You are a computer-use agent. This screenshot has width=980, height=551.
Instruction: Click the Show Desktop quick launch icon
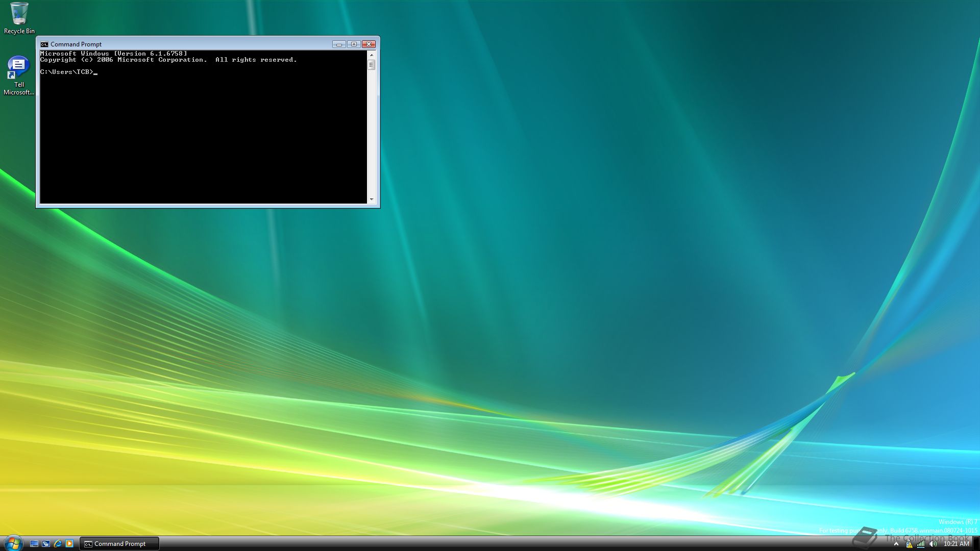(34, 544)
